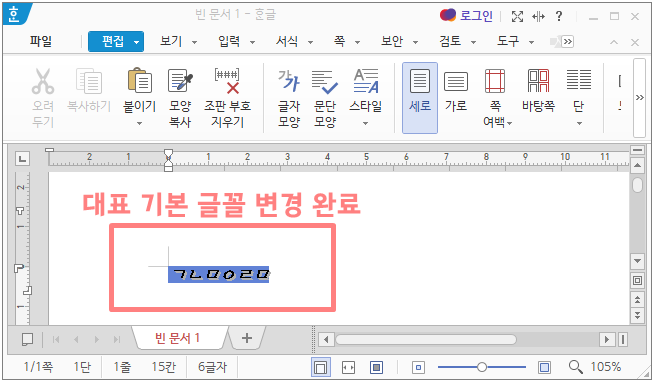The width and height of the screenshot is (654, 382).
Task: Click the Copy (복사하기) icon
Action: coord(88,81)
